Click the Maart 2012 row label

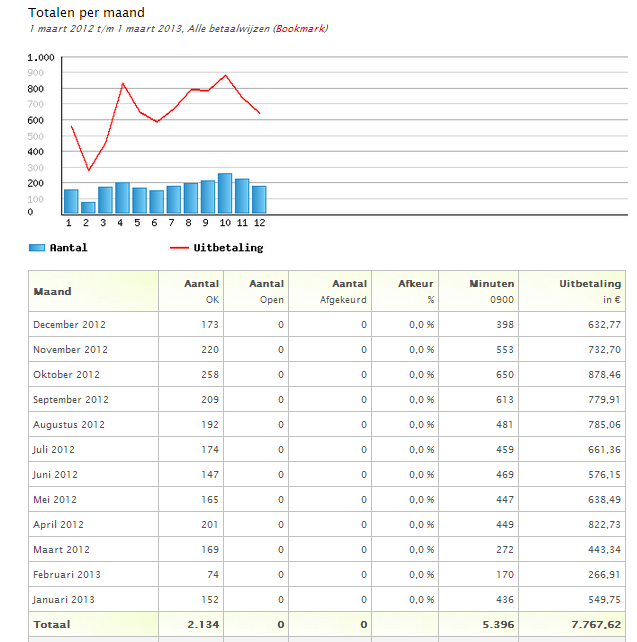61,549
